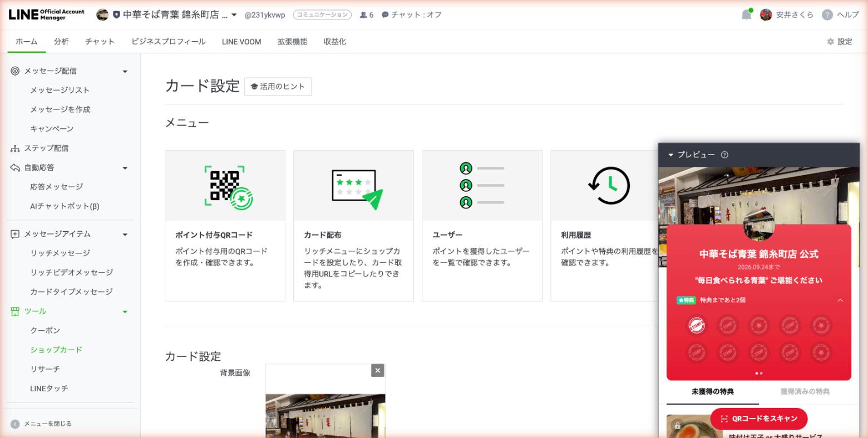Open 設定 with the gear icon
The width and height of the screenshot is (868, 438).
pos(838,41)
